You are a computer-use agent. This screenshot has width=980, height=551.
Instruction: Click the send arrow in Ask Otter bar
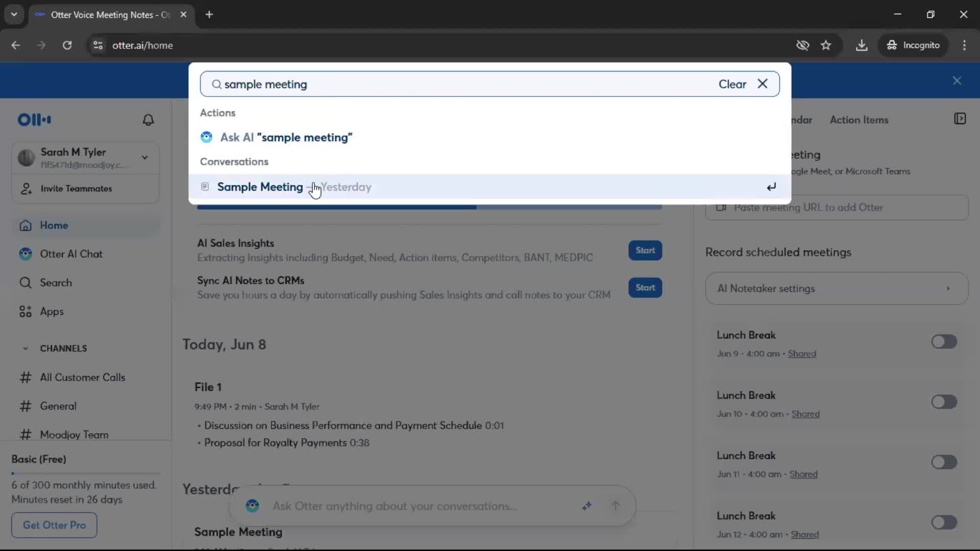click(x=616, y=506)
